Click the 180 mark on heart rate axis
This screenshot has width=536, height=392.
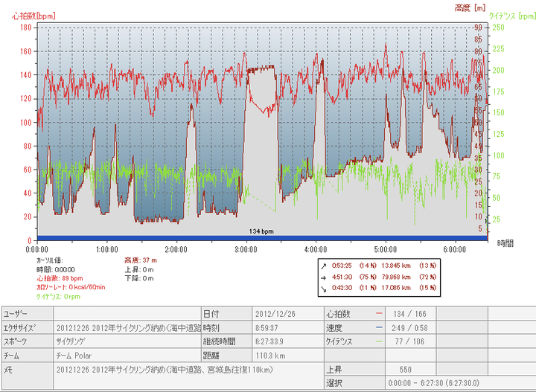click(26, 28)
